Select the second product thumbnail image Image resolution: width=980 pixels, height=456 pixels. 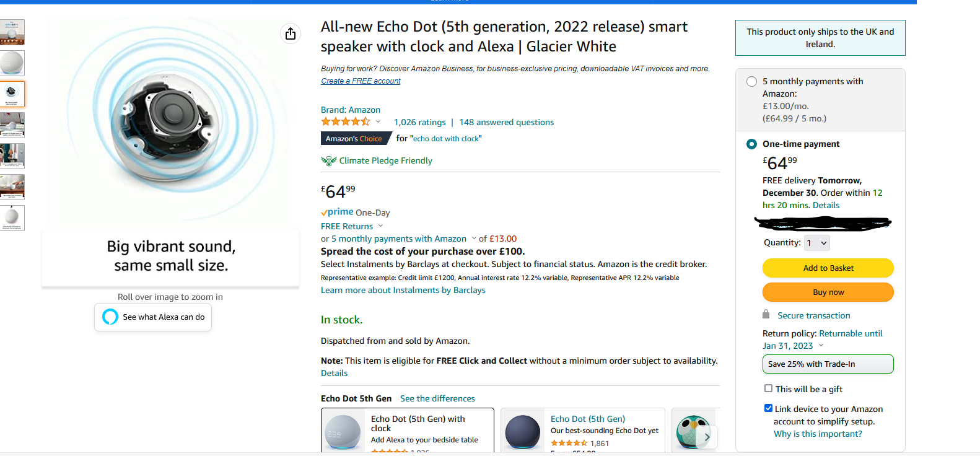[x=12, y=63]
